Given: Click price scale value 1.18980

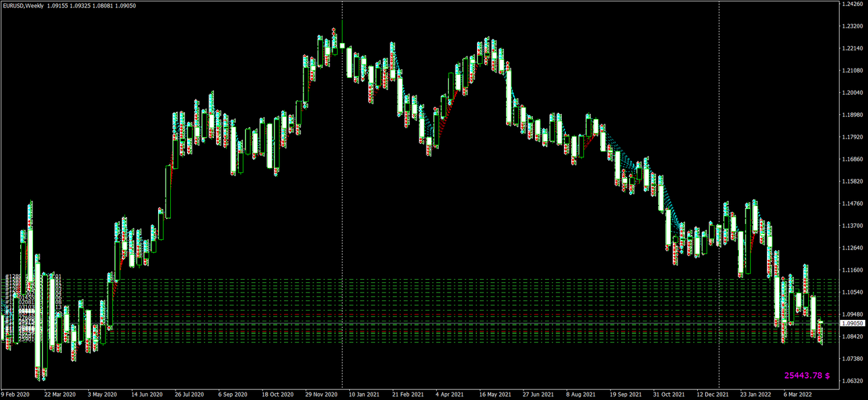Looking at the screenshot, I should tap(851, 115).
